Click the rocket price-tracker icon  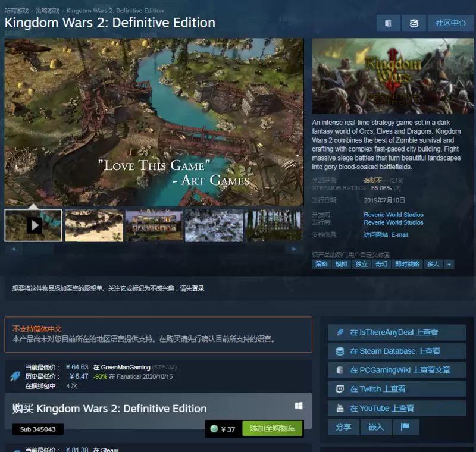tap(15, 376)
